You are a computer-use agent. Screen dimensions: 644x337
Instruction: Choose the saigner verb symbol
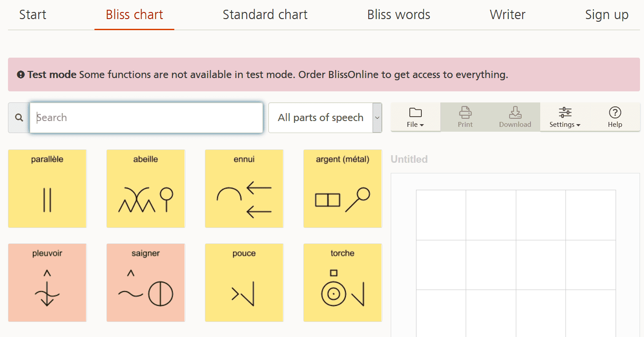[x=146, y=282]
